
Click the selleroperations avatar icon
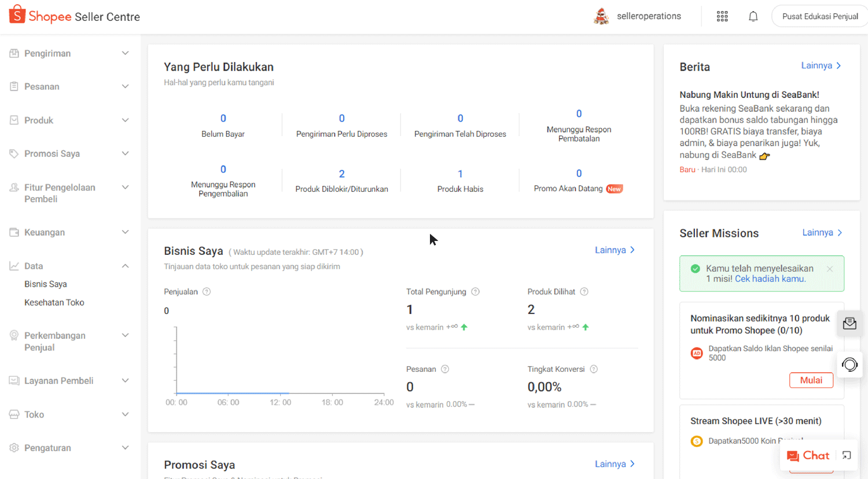[x=602, y=16]
